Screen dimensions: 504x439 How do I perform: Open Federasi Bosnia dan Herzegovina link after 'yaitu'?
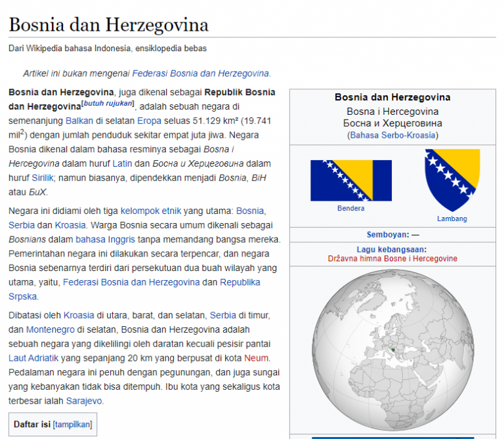click(131, 282)
